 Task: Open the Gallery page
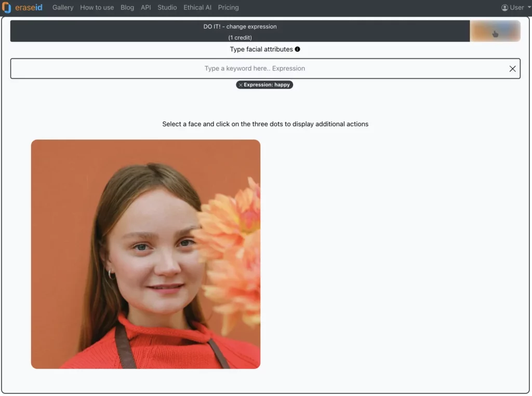[63, 8]
